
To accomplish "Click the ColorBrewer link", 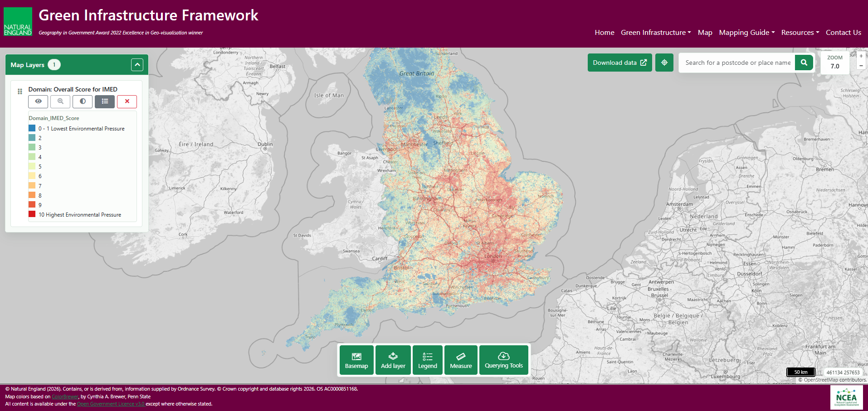I will tap(65, 396).
